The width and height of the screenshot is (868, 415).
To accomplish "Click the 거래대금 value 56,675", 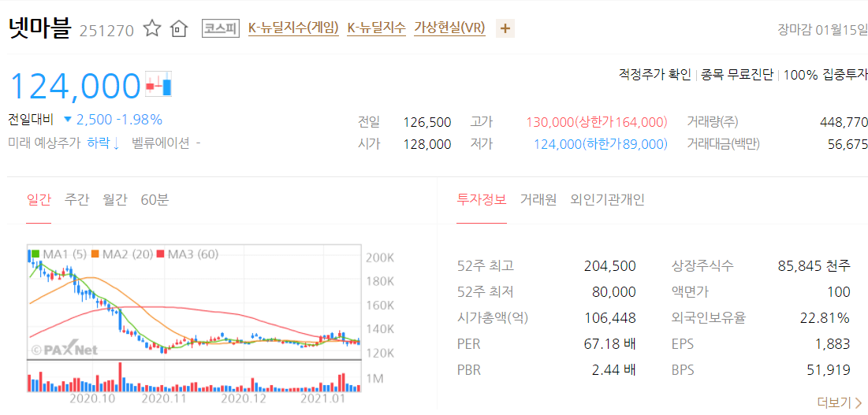I will (849, 144).
